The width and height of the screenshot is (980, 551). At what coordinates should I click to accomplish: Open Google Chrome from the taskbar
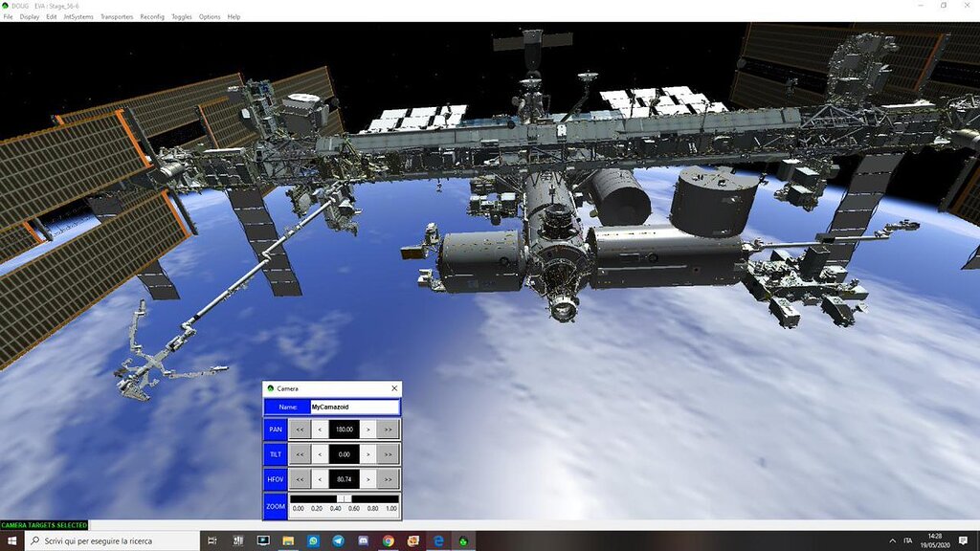[x=389, y=541]
